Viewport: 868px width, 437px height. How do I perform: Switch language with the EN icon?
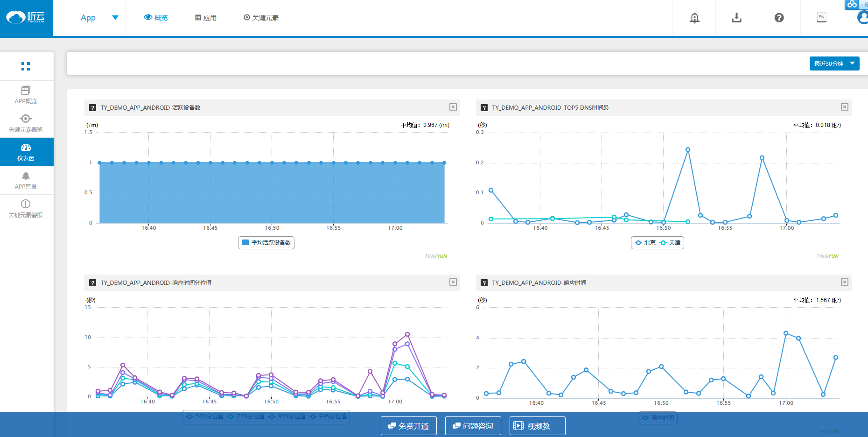(x=821, y=17)
